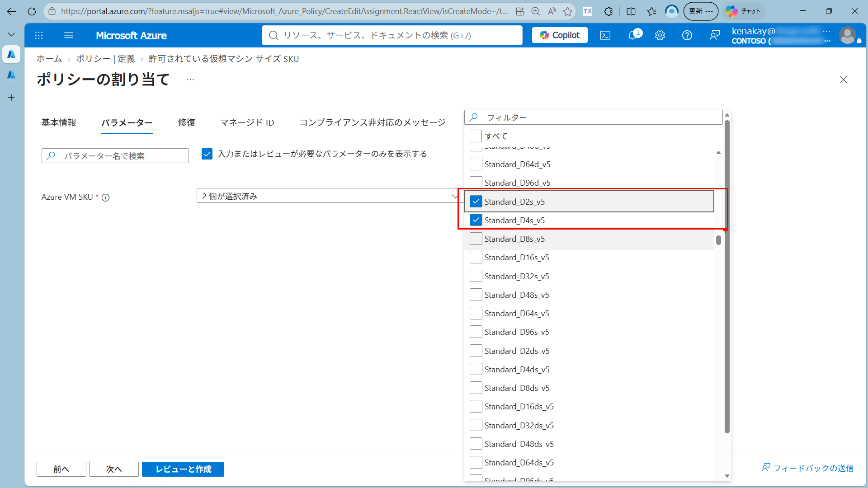Open the second Azure sidebar tab icon
868x488 pixels.
pyautogui.click(x=11, y=75)
